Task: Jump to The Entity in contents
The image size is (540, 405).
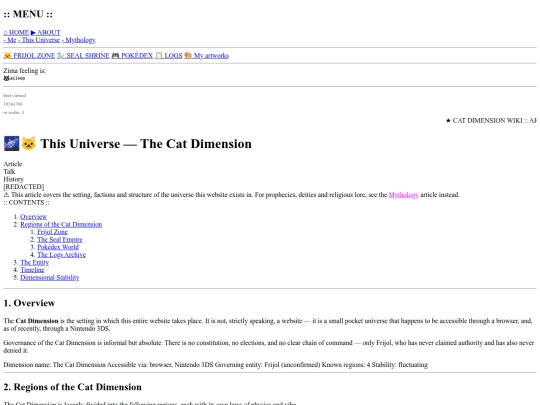Action: click(34, 262)
